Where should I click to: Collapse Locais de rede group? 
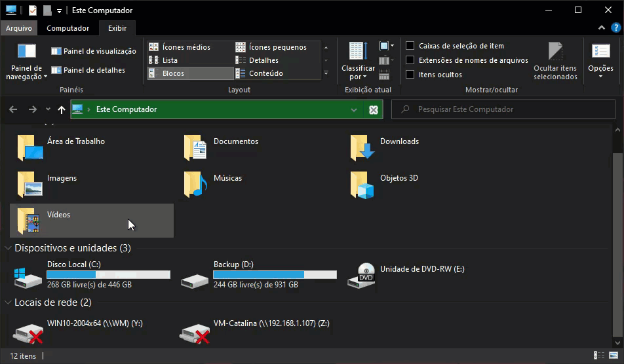(8, 302)
